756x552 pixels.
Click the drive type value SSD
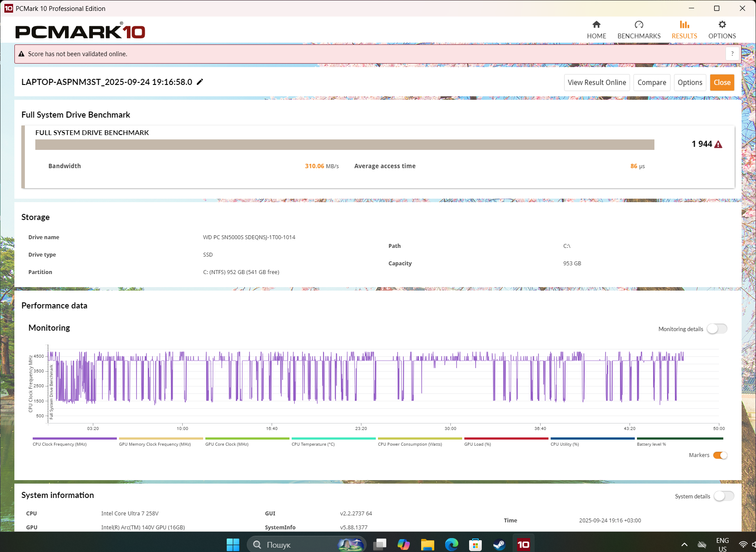(208, 255)
